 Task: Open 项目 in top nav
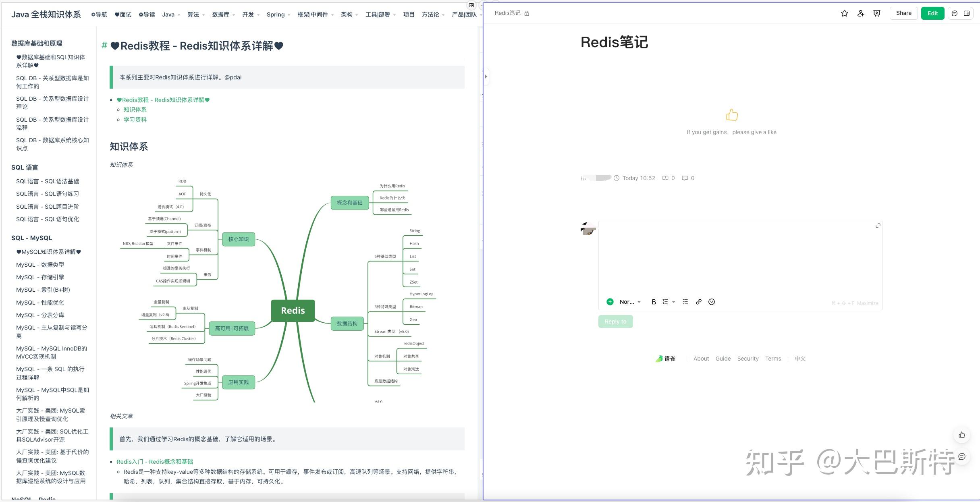tap(409, 15)
